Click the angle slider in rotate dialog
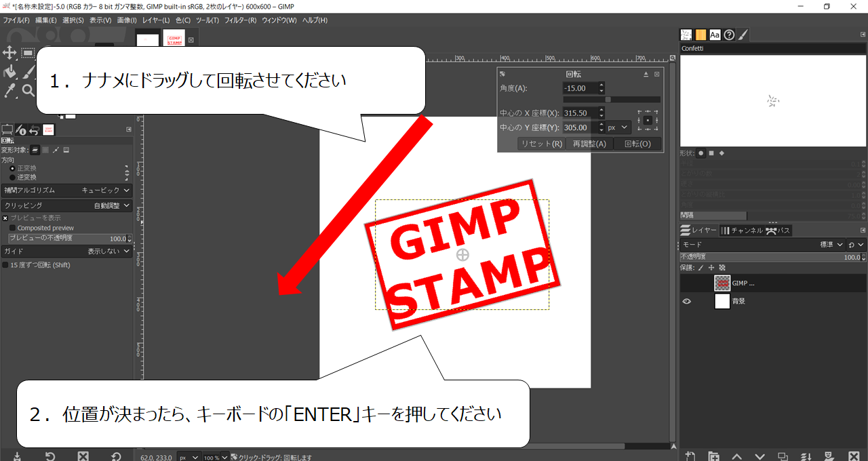The width and height of the screenshot is (868, 461). click(612, 99)
